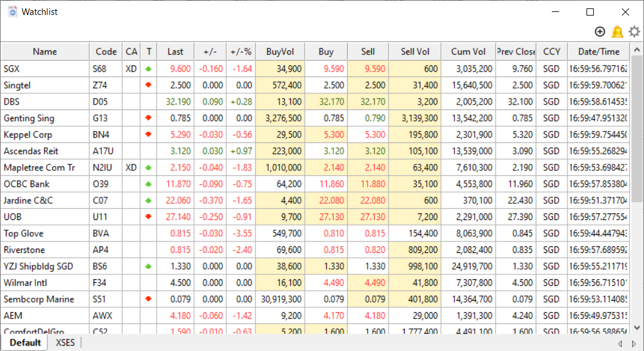Sort by the Name column header

point(45,51)
